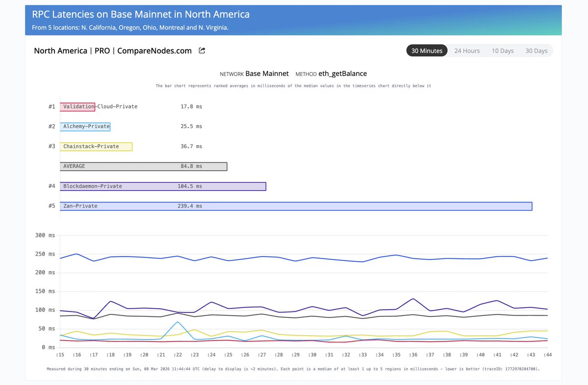Viewport: 588px width, 385px height.
Task: Click the Chainstack-Private bar
Action: pos(96,146)
